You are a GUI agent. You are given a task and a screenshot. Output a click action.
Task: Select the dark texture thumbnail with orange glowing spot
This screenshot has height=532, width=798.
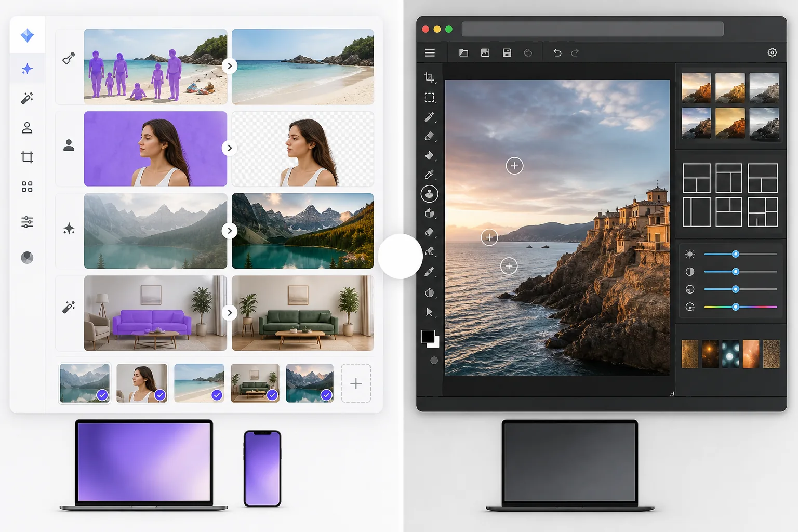(x=710, y=354)
